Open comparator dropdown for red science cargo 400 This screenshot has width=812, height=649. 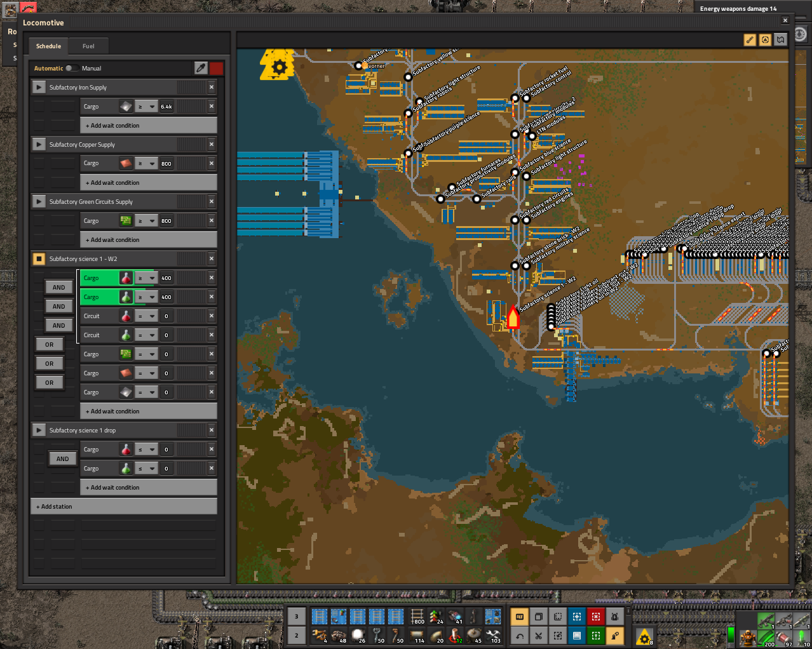tap(146, 278)
